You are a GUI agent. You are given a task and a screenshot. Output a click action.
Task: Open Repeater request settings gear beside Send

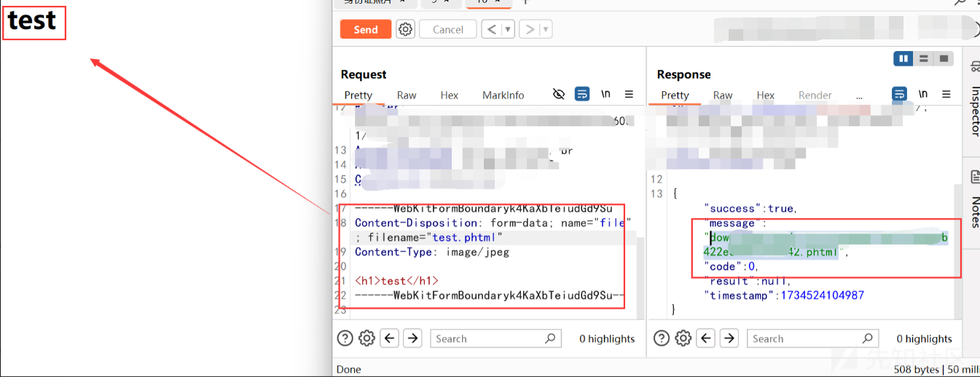405,29
